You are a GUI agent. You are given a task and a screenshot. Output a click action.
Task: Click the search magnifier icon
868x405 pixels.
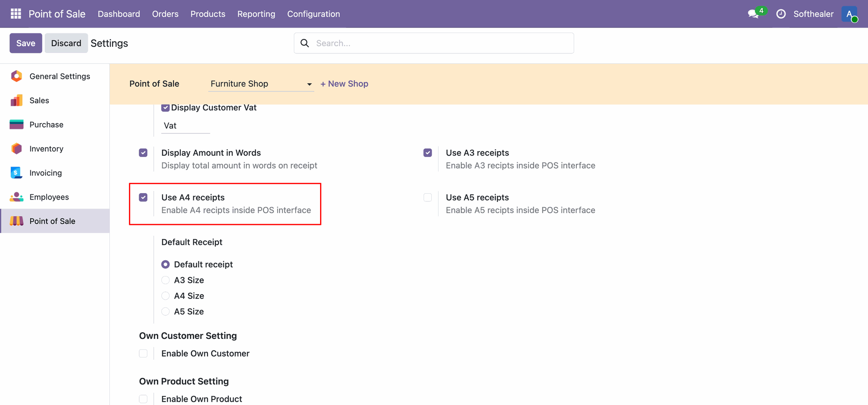305,43
